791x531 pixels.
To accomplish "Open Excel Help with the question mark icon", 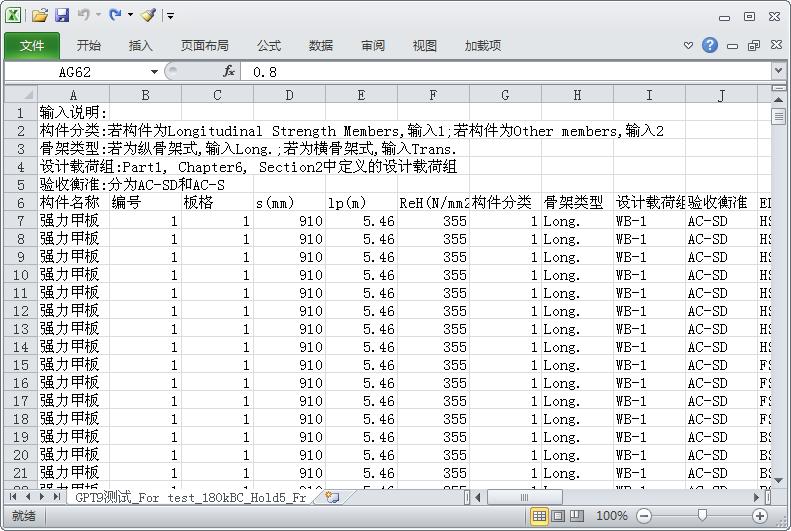I will (x=710, y=45).
